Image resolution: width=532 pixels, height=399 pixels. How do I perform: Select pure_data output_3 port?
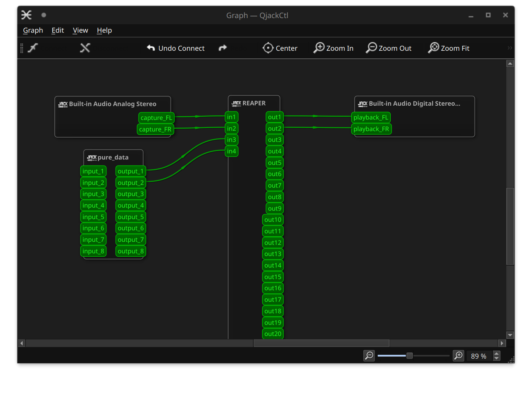coord(131,194)
